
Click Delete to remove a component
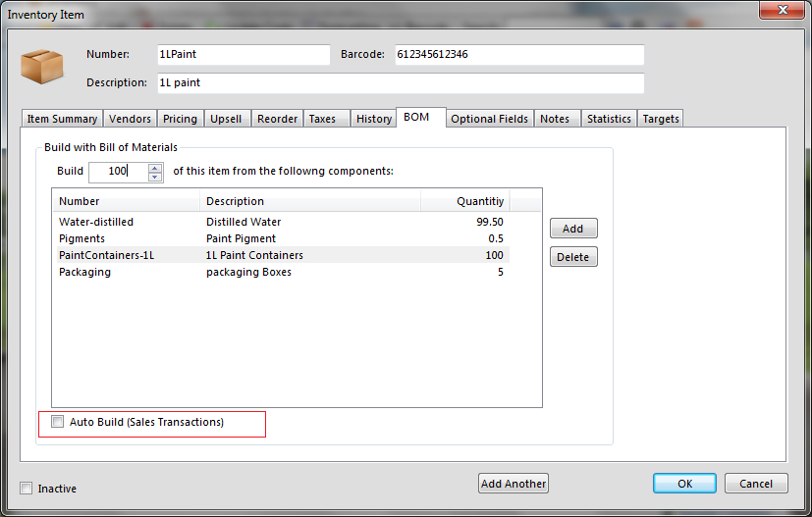pyautogui.click(x=573, y=257)
